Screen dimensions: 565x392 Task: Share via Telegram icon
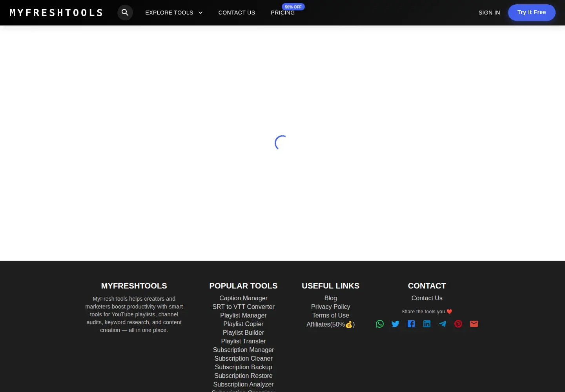443,324
